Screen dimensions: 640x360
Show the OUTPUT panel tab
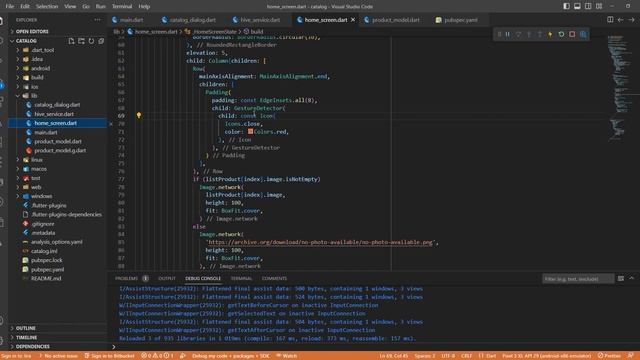pos(167,278)
